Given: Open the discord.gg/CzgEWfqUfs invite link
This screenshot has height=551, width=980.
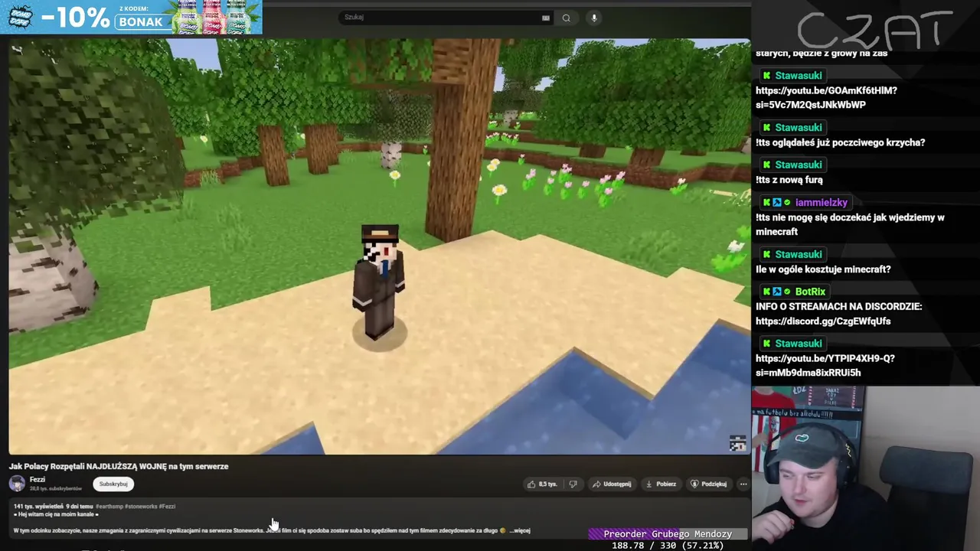Looking at the screenshot, I should point(823,321).
